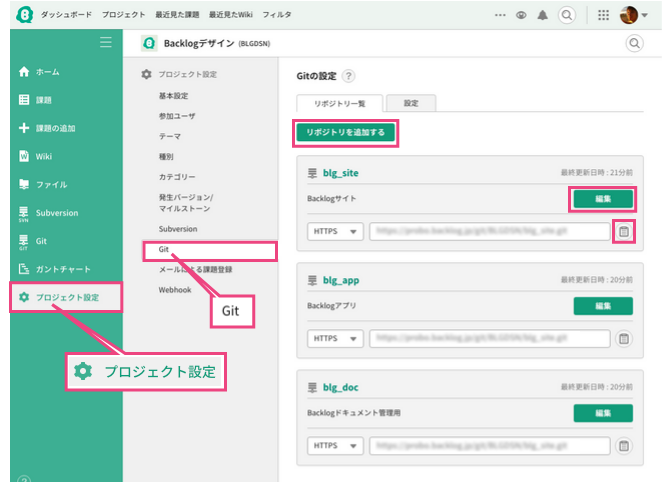This screenshot has height=482, width=662.
Task: Open Subversion in the settings menu
Action: pyautogui.click(x=178, y=229)
